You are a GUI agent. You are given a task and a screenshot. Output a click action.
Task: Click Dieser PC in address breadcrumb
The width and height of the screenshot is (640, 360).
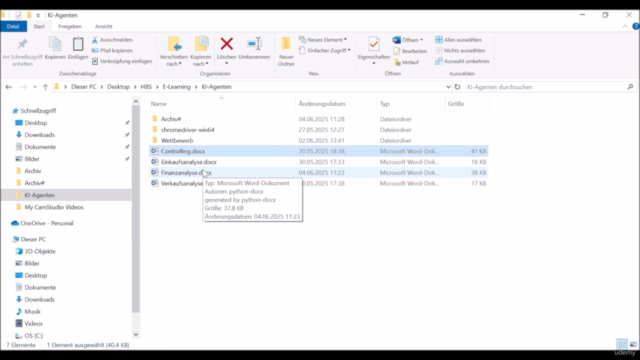pyautogui.click(x=84, y=87)
